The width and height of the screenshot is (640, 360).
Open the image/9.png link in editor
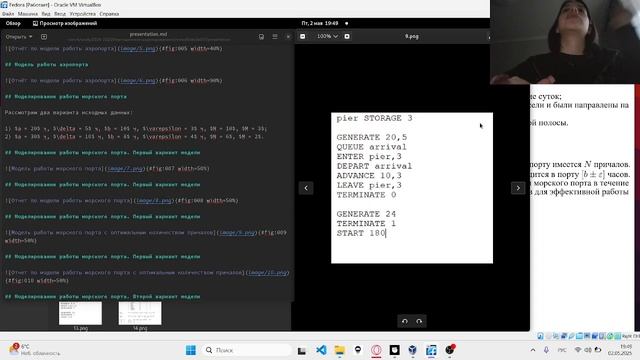(x=238, y=233)
